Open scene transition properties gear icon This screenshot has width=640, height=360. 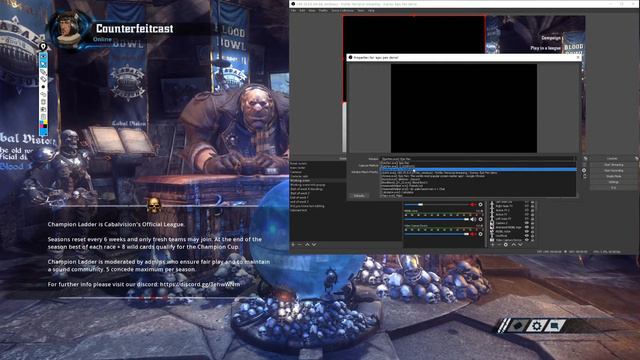tap(584, 170)
